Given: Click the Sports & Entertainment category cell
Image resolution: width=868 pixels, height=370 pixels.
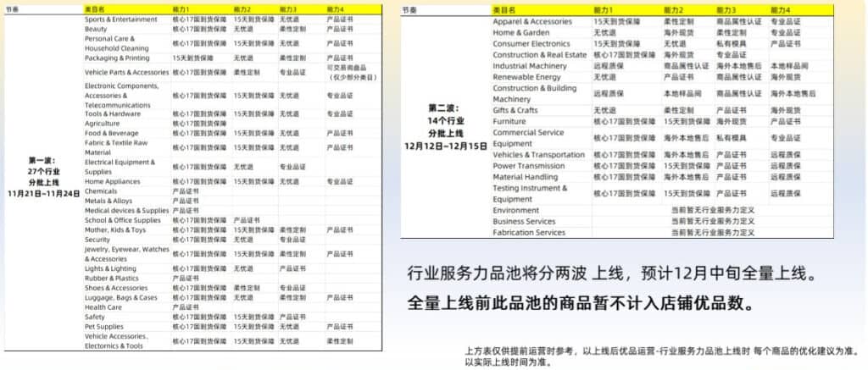Looking at the screenshot, I should coord(120,19).
